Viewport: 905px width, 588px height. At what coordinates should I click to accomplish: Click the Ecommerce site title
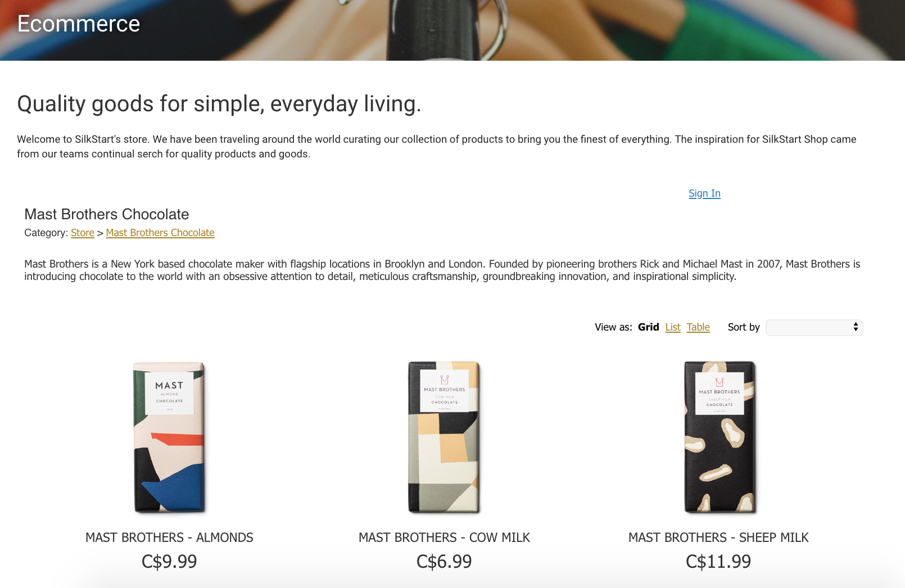pos(79,24)
